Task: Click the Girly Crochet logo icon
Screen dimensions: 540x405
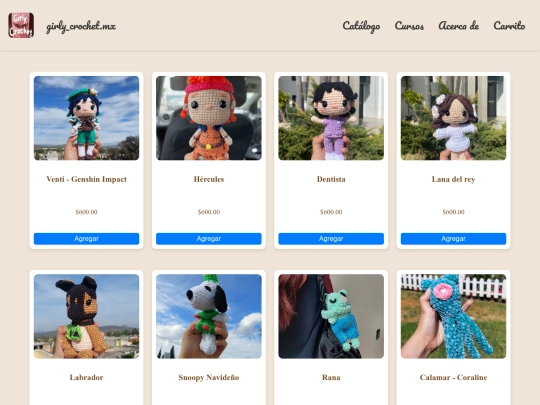Action: [x=21, y=25]
